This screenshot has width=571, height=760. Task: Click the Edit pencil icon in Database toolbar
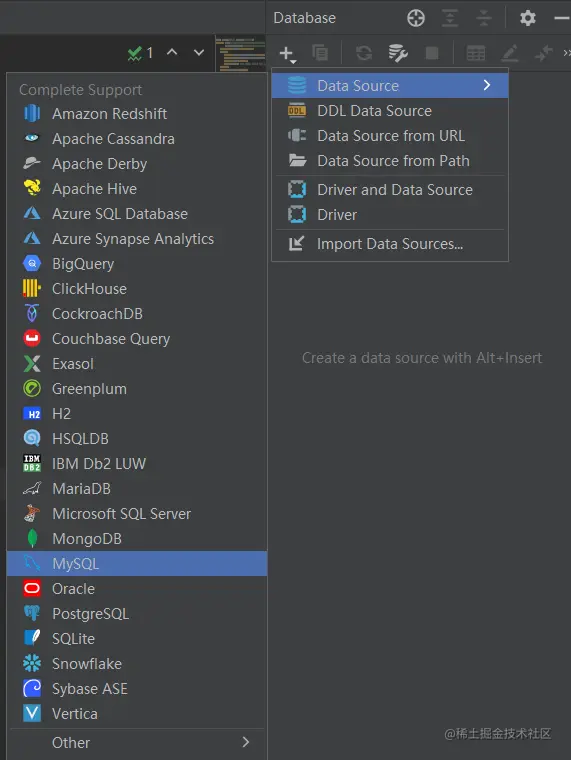[x=509, y=53]
